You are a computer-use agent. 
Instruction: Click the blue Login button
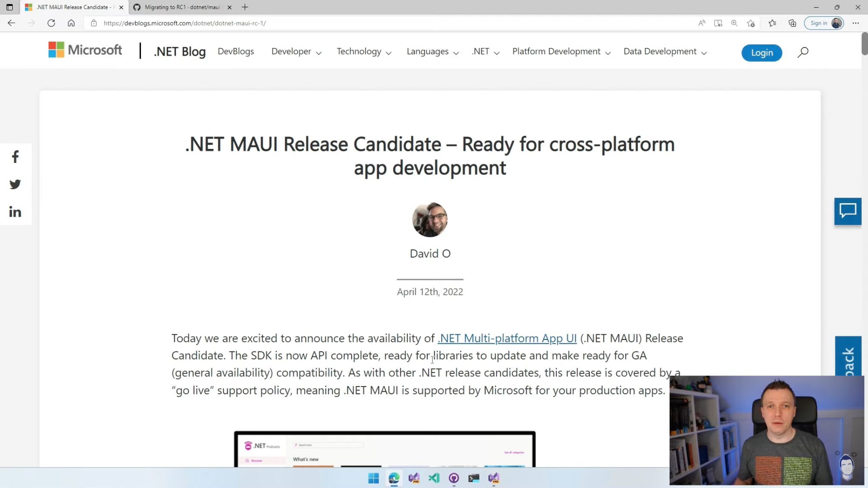tap(761, 53)
